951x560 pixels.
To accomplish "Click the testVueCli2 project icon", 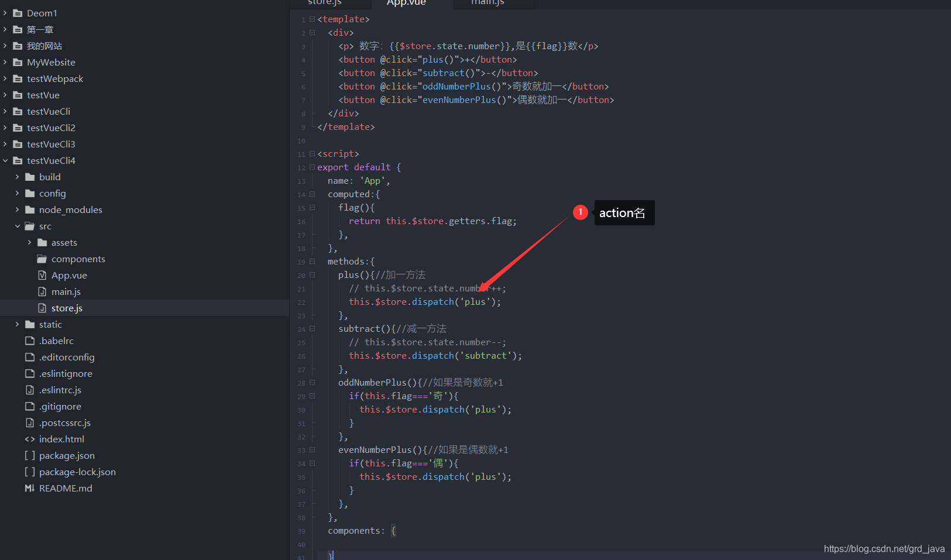I will point(18,128).
